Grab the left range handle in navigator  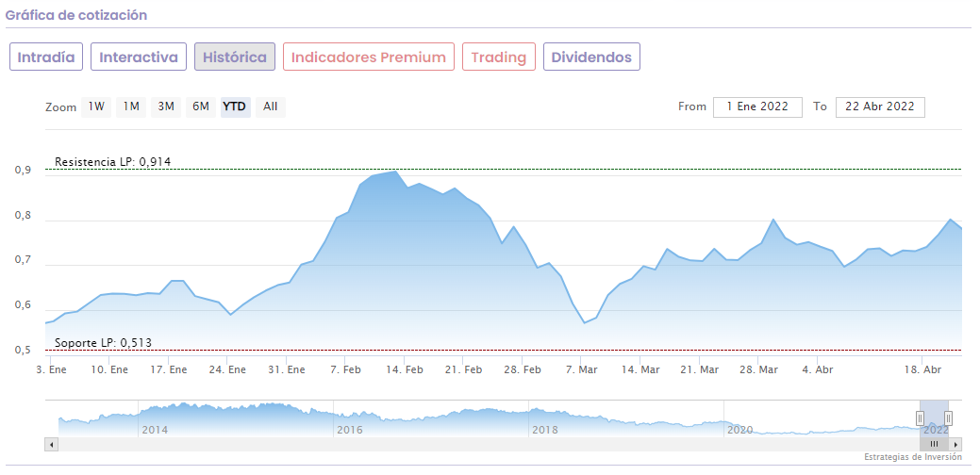pos(921,418)
